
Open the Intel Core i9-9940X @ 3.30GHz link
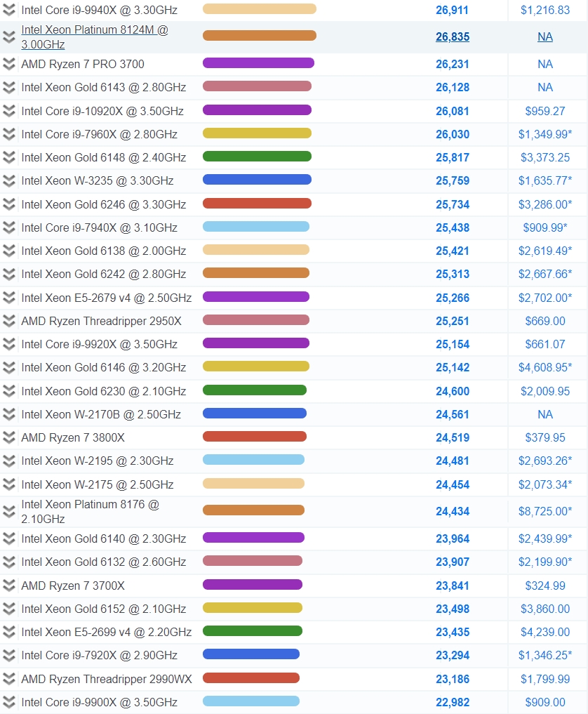click(x=99, y=10)
